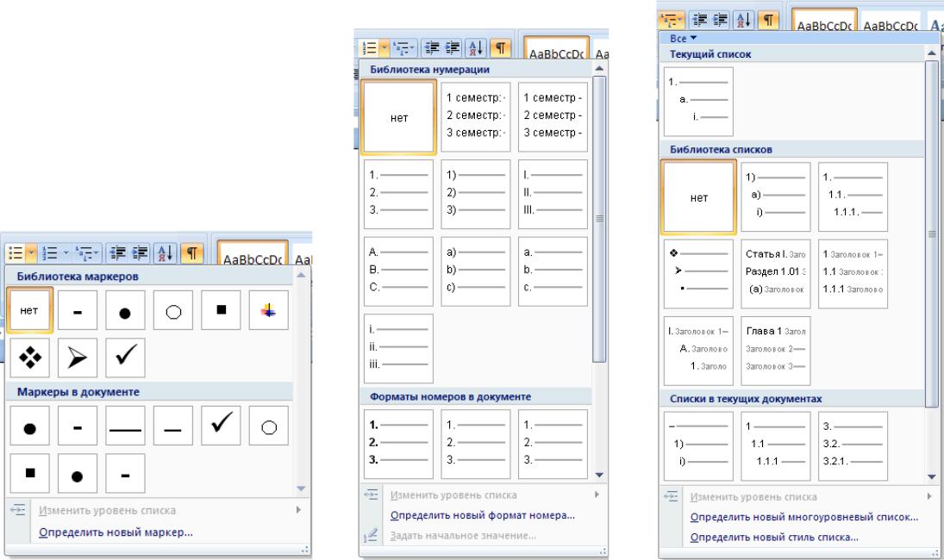Select the '1 семестр -' dash numbering format

pyautogui.click(x=553, y=117)
